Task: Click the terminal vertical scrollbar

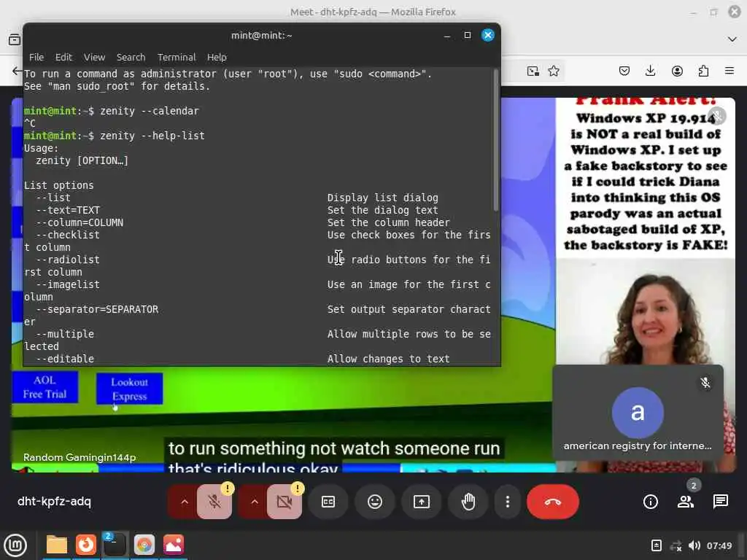Action: 495,139
